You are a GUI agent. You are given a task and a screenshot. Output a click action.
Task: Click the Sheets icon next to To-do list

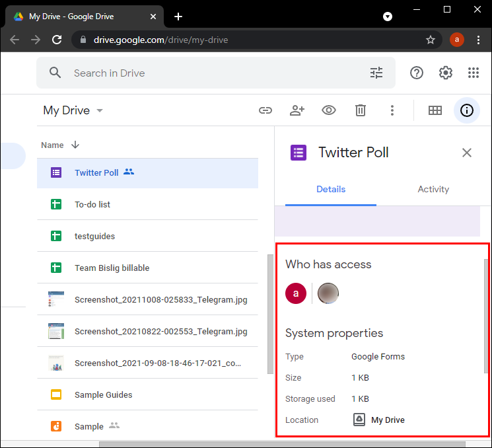coord(56,204)
